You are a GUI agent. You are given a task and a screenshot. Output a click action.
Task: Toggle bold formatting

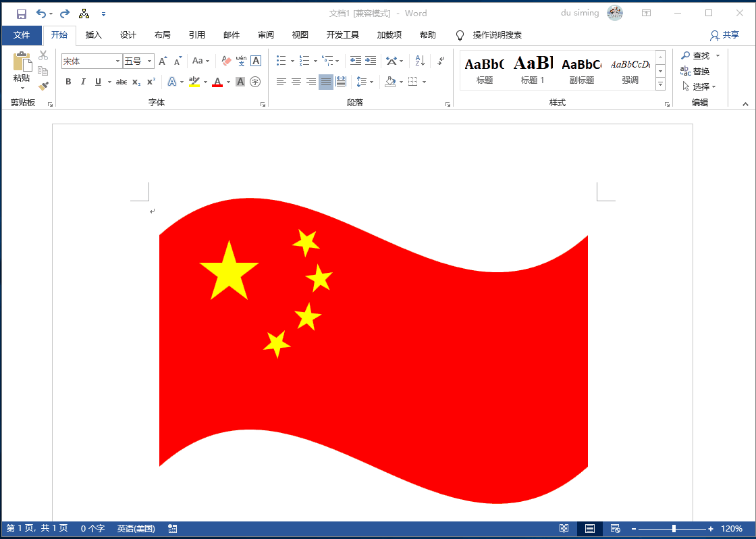(68, 82)
